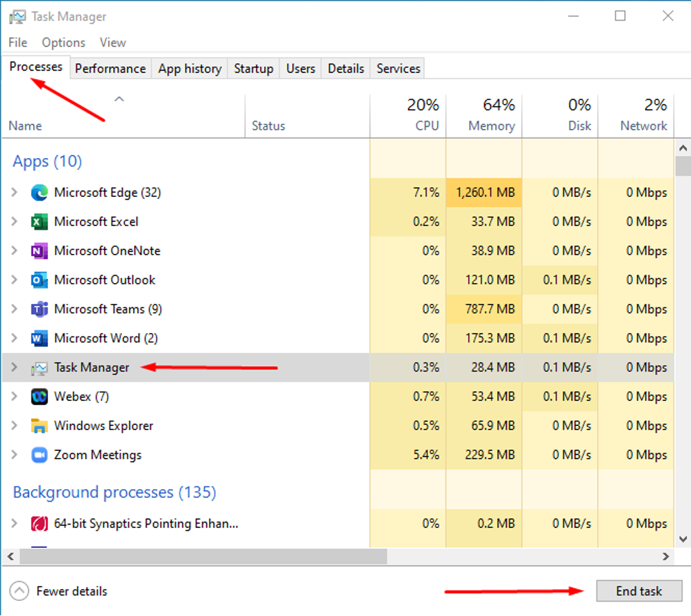Sort processes by Memory column
This screenshot has height=616, width=691.
pos(484,117)
